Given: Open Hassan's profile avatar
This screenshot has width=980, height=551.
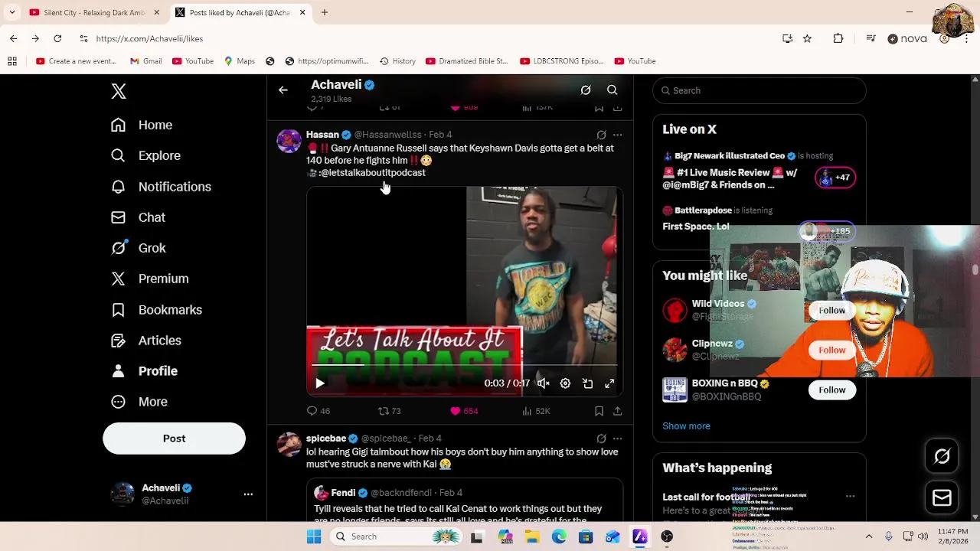Looking at the screenshot, I should tap(289, 141).
